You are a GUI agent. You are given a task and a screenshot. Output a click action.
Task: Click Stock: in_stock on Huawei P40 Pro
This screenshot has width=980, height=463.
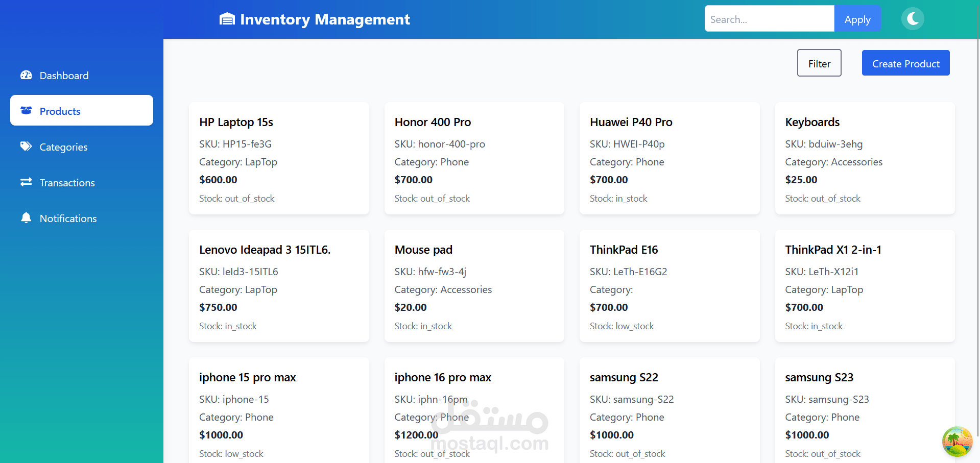[618, 199]
